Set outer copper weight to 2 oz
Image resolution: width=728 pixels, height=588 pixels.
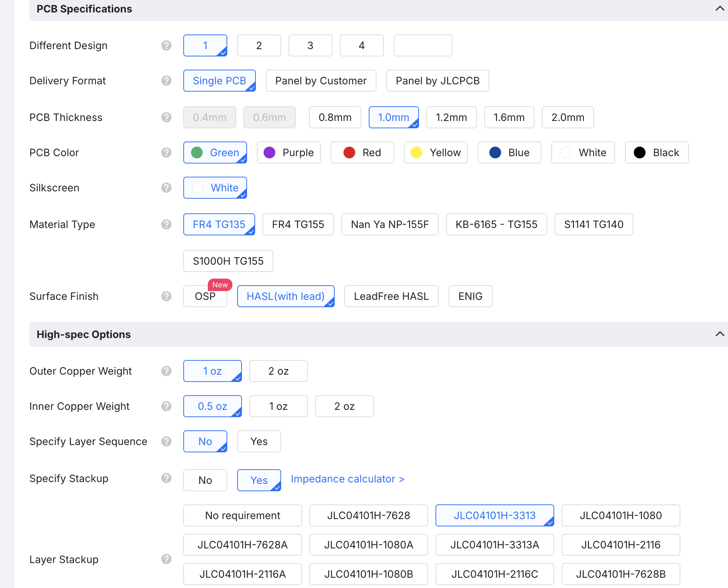[279, 371]
